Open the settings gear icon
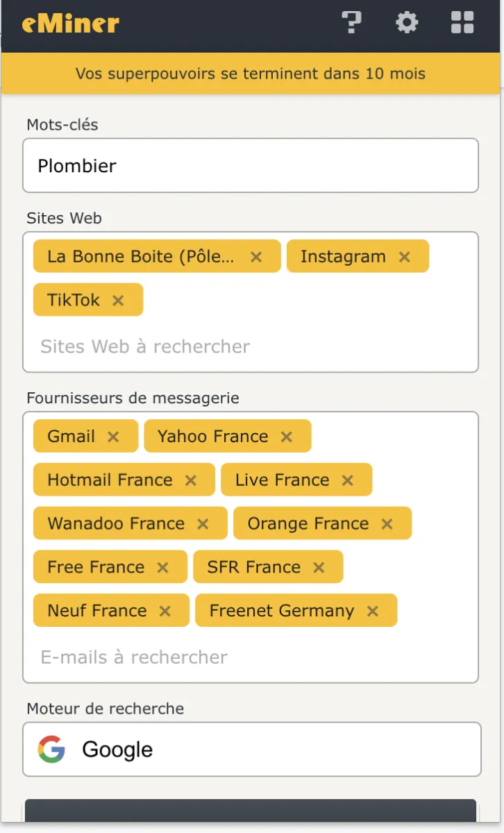Viewport: 504px width, 833px height. [x=407, y=22]
